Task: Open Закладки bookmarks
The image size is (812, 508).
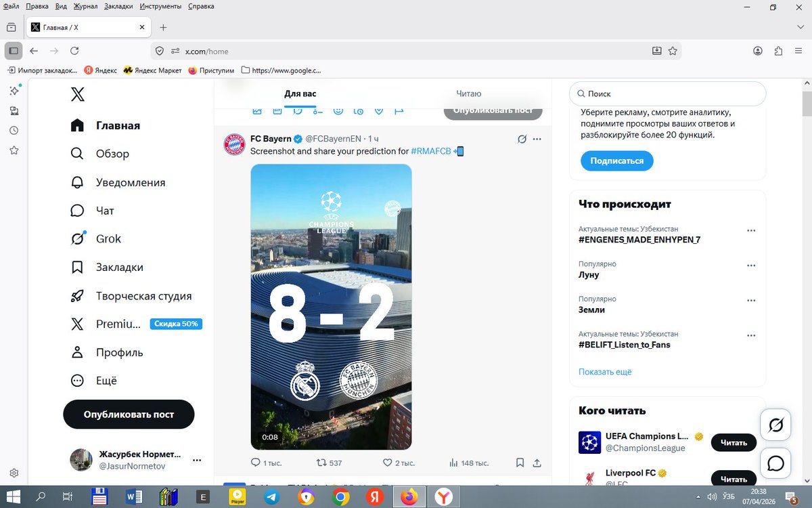Action: tap(107, 268)
